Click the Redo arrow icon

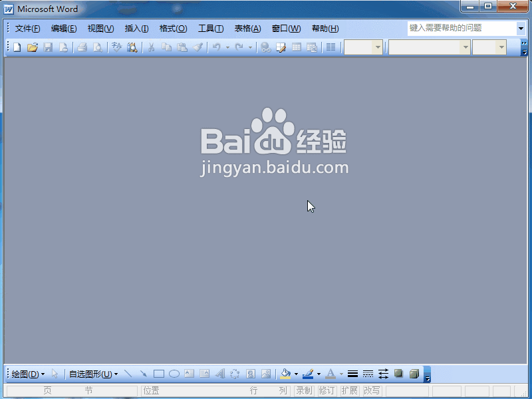coord(239,47)
